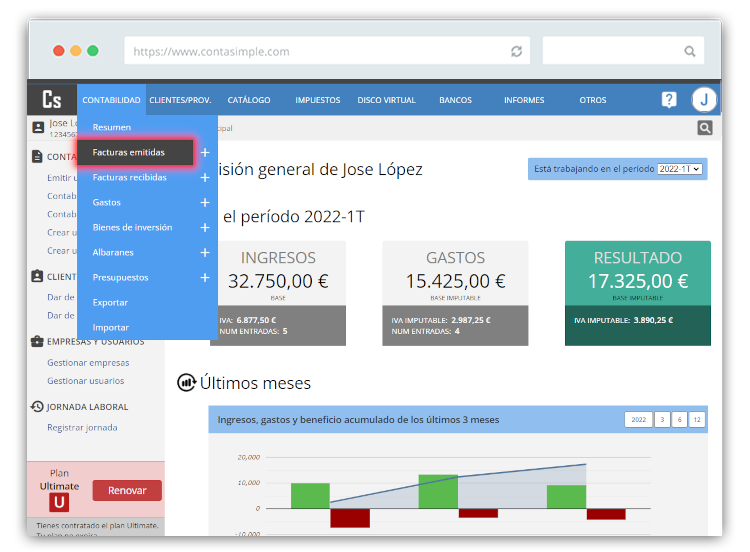Click the browser URL address field
The height and width of the screenshot is (552, 750).
(327, 51)
